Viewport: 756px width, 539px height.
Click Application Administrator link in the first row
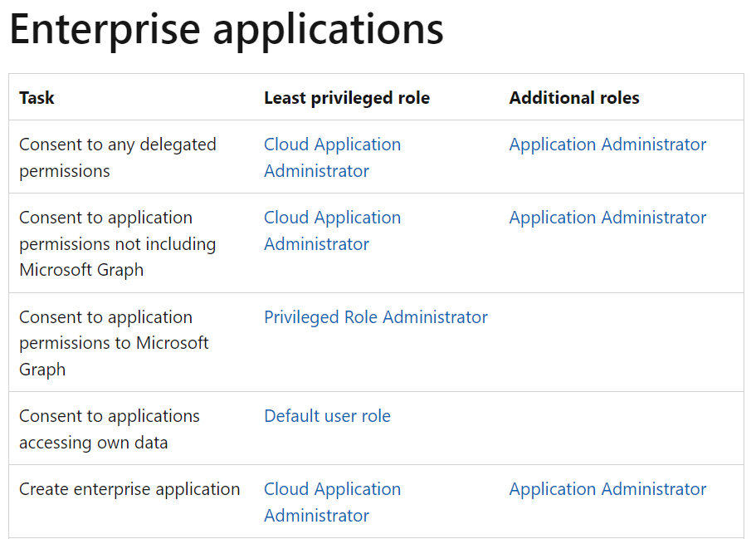[x=607, y=144]
